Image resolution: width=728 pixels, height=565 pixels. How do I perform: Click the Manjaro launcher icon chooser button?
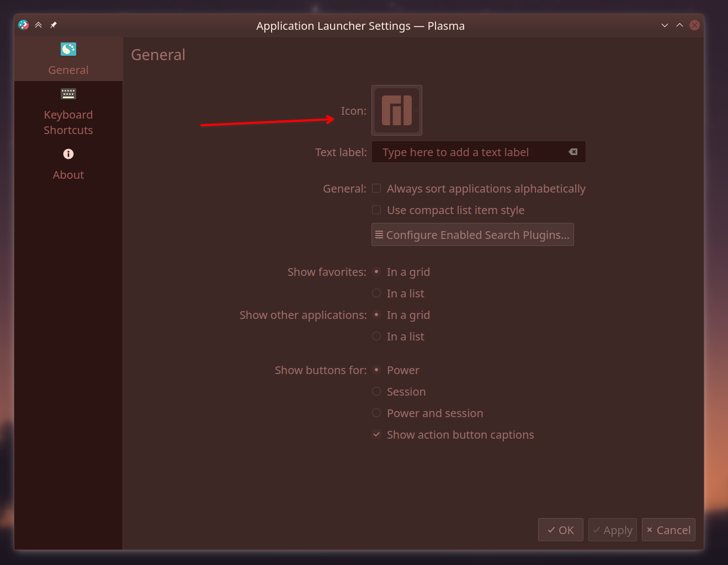coord(397,110)
